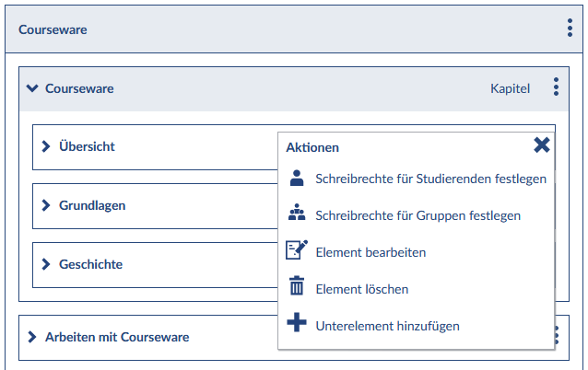This screenshot has width=588, height=370.
Task: Expand the Geschichte section
Action: [45, 264]
